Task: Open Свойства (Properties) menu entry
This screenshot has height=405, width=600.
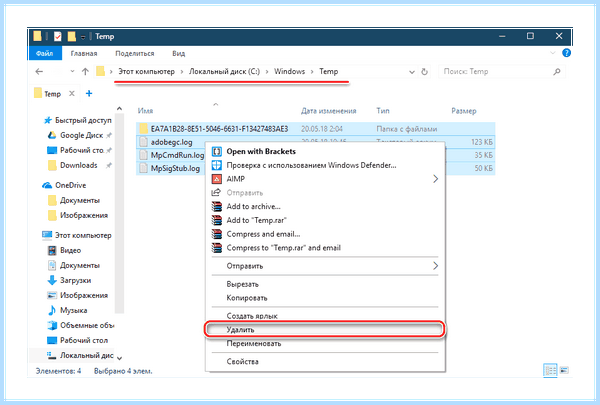Action: [325, 361]
